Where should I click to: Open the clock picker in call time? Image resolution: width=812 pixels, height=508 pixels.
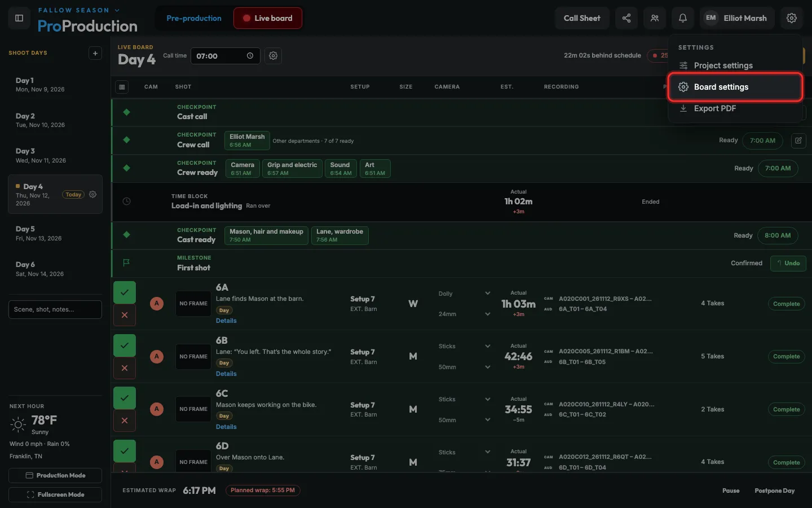click(x=250, y=56)
